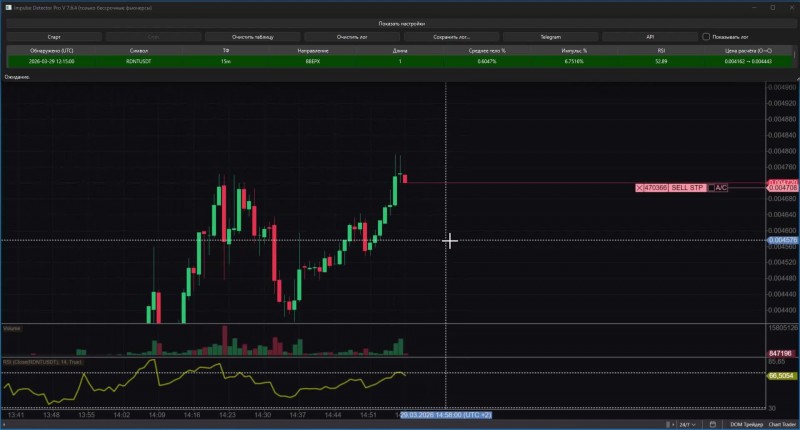This screenshot has width=800, height=430.
Task: Click the Volume indicator label
Action: pyautogui.click(x=12, y=328)
